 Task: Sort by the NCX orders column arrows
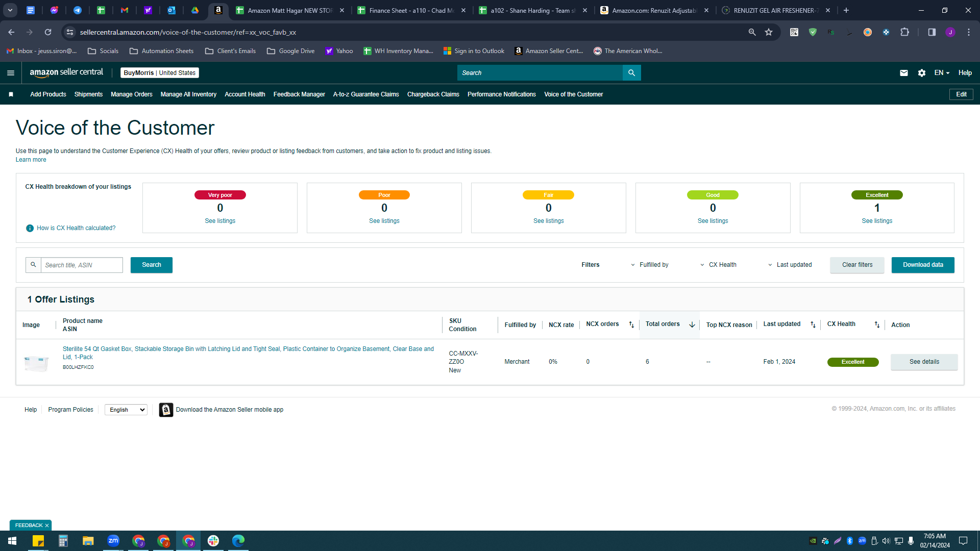click(x=631, y=324)
